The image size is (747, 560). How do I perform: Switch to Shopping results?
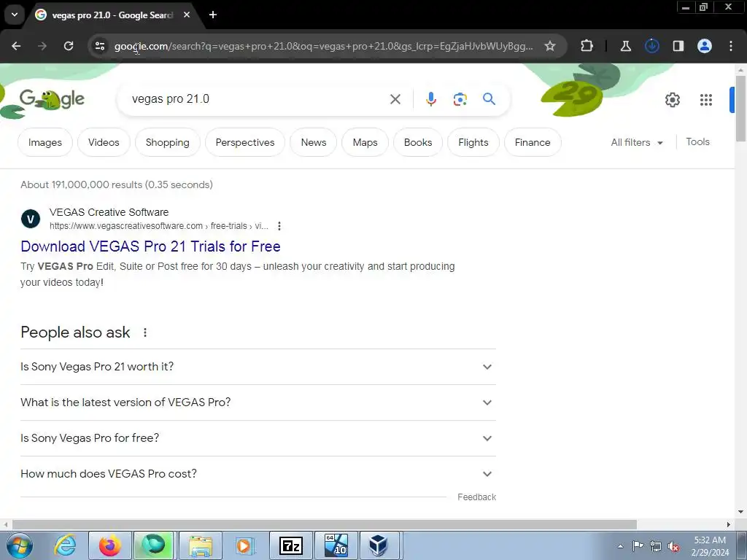tap(167, 142)
